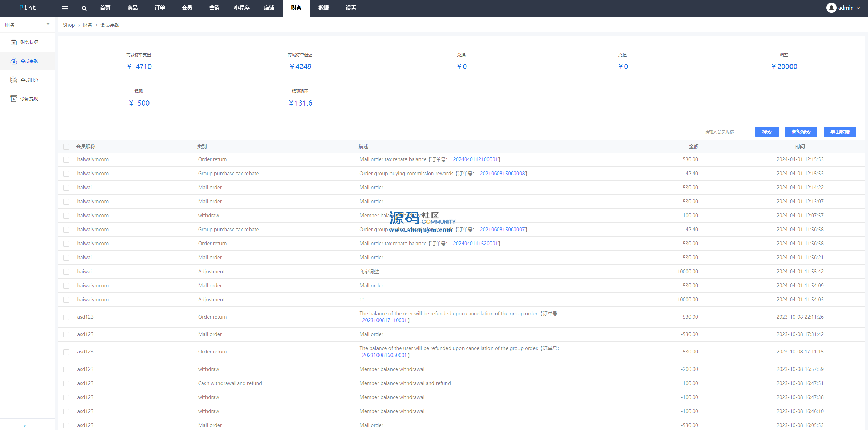Click the 金额 column header
This screenshot has height=430, width=868.
point(693,147)
